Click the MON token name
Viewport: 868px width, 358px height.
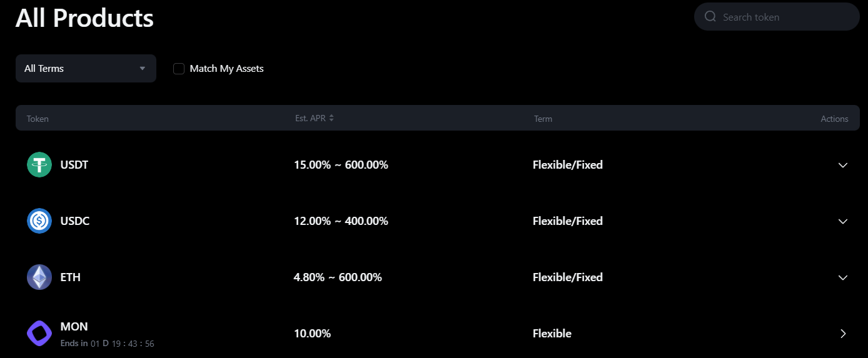coord(74,327)
